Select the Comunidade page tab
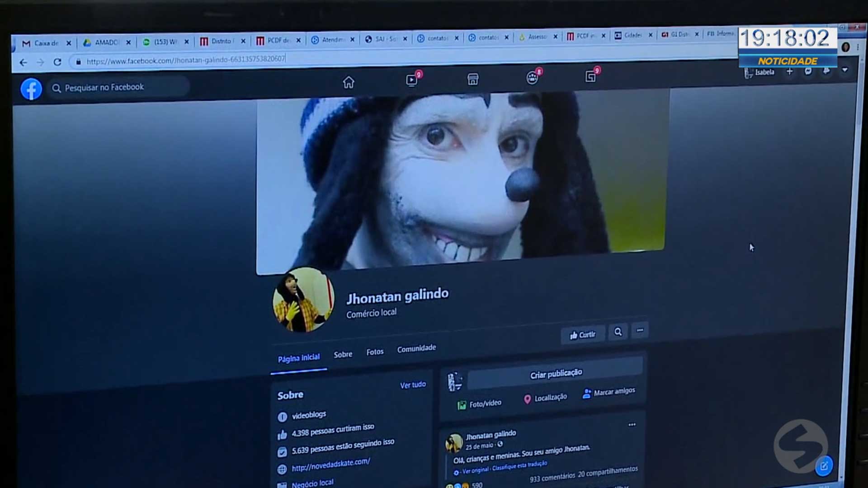This screenshot has height=488, width=868. pyautogui.click(x=416, y=348)
